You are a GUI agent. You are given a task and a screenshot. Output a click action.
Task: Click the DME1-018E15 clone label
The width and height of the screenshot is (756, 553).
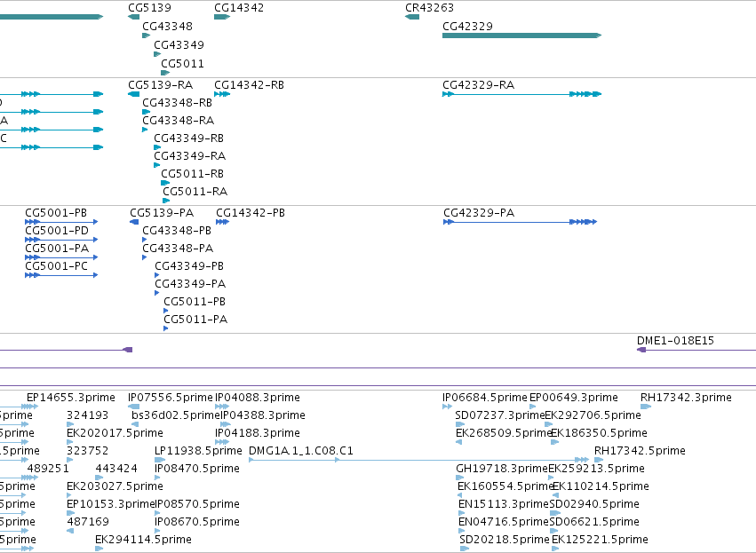point(675,341)
